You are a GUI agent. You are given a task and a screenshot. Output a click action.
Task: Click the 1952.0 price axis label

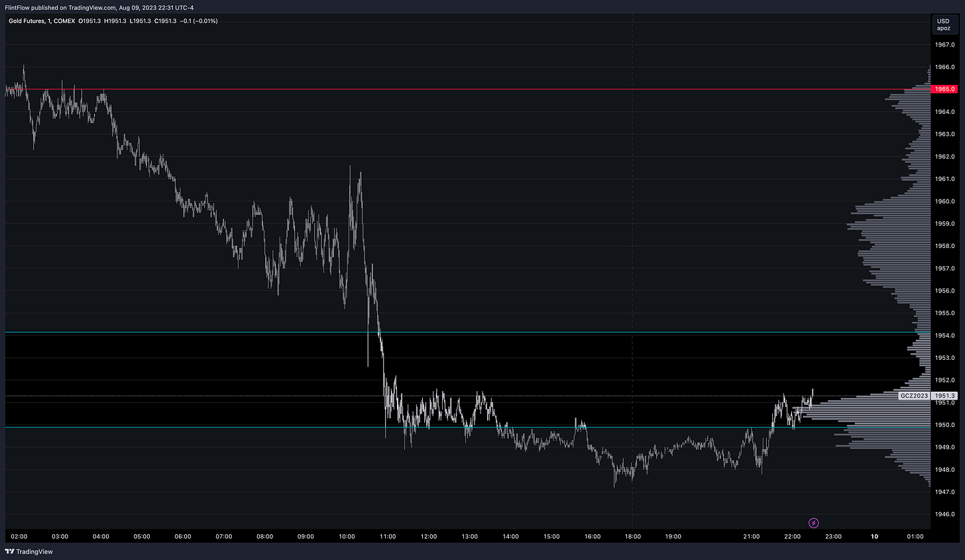coord(944,380)
